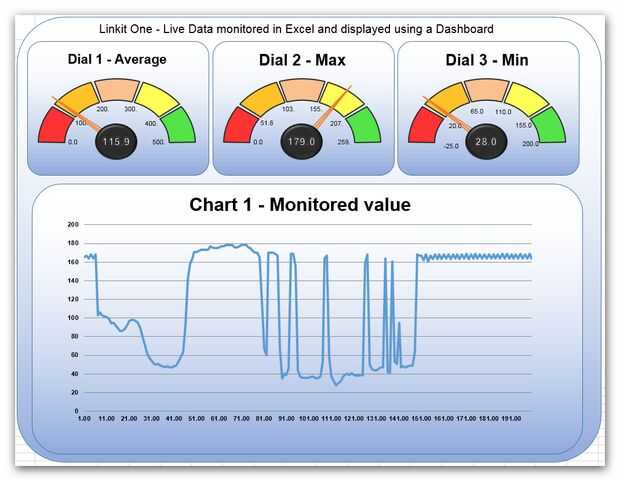Click the '180' label on chart vertical axis
This screenshot has height=481, width=620.
73,243
